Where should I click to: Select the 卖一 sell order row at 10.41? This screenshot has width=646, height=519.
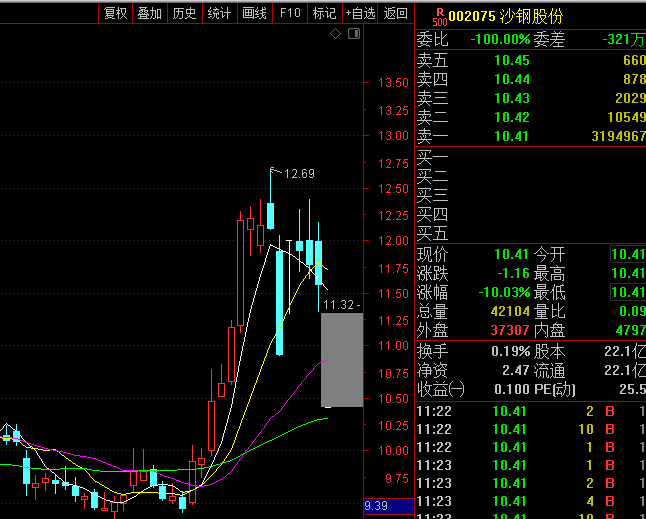coord(530,136)
